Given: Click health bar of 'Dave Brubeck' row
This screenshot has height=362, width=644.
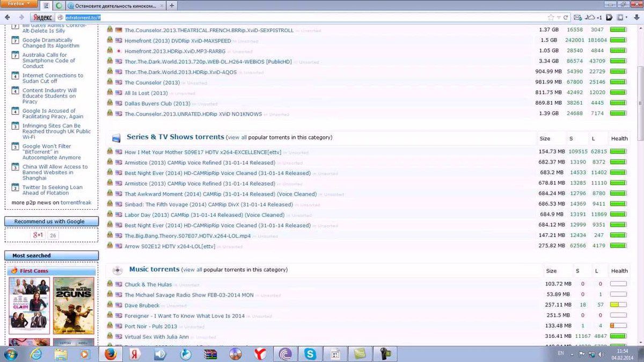Looking at the screenshot, I should 618,305.
